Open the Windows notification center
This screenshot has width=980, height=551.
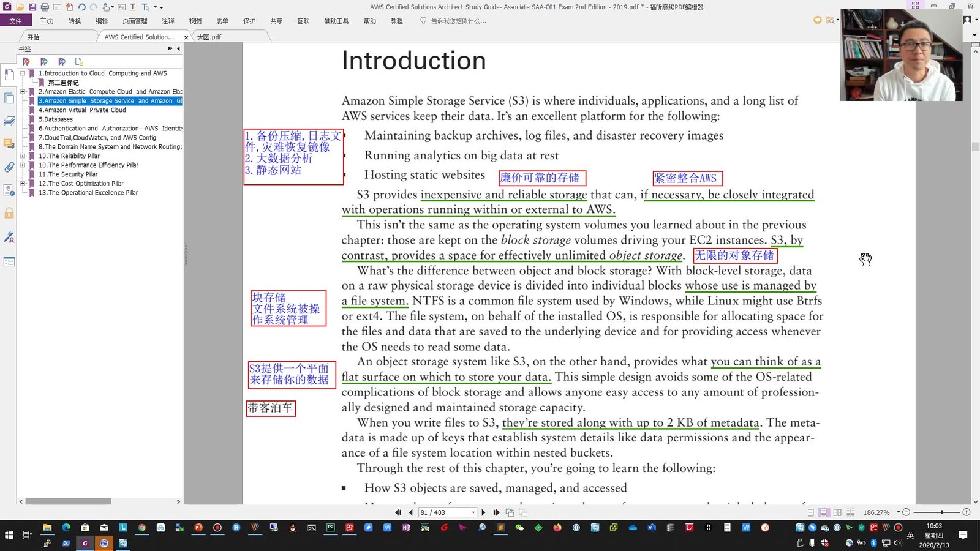(x=963, y=535)
